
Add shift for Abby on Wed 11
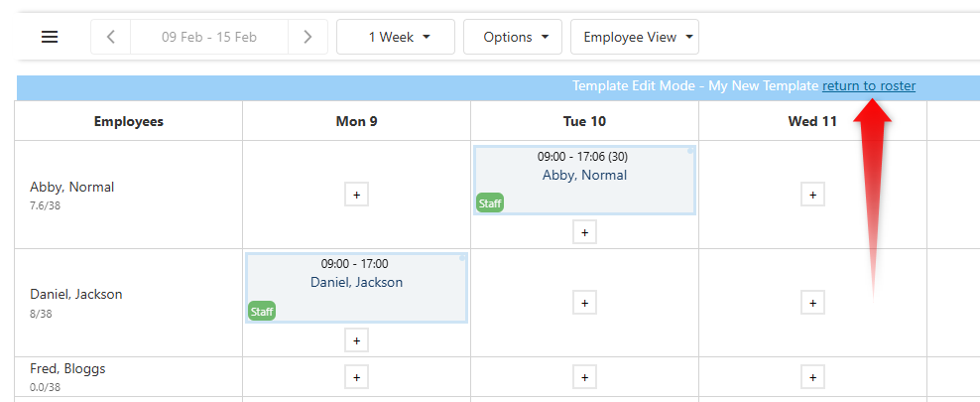pos(812,195)
